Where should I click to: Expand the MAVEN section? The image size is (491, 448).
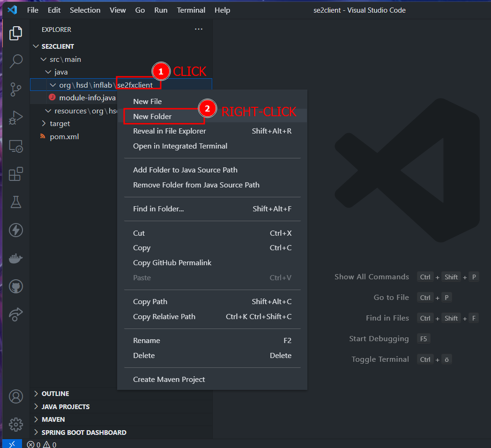[36, 419]
